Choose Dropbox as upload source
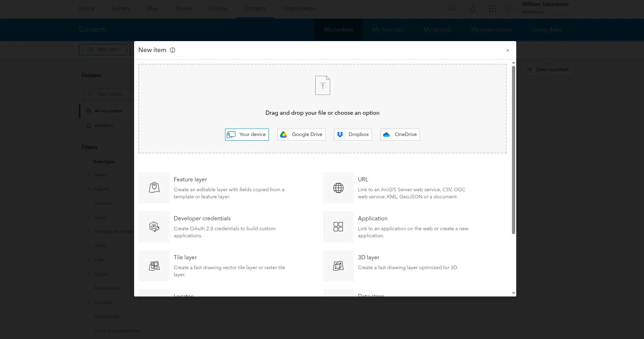The image size is (644, 339). 352,135
